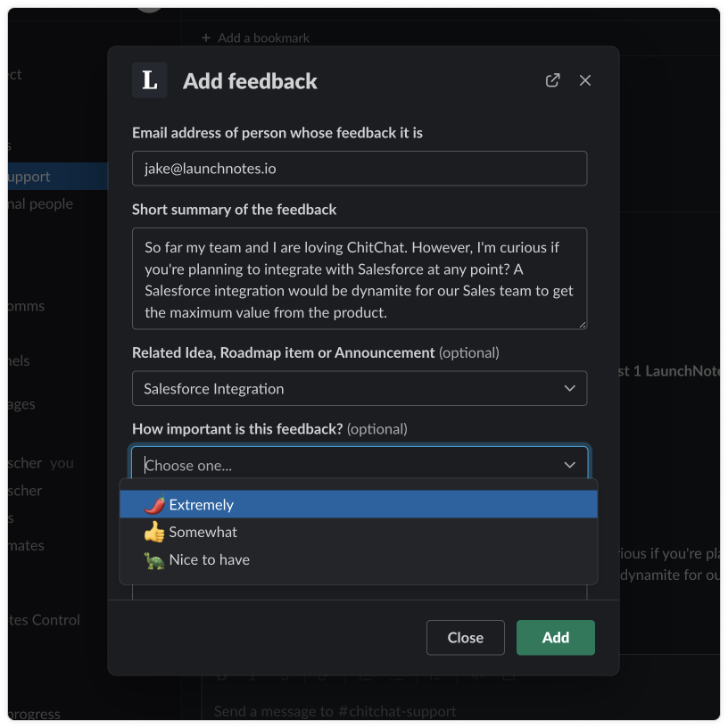Edit the email address field
The image size is (728, 728).
(x=360, y=168)
